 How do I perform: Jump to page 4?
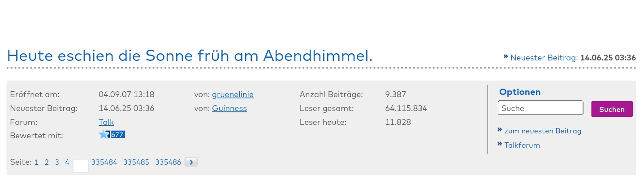tap(67, 162)
